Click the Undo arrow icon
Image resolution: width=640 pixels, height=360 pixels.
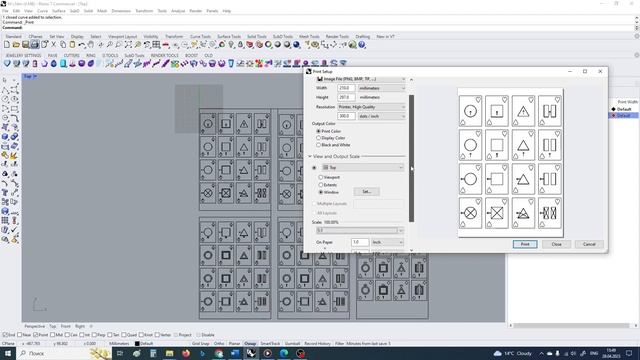click(x=82, y=44)
